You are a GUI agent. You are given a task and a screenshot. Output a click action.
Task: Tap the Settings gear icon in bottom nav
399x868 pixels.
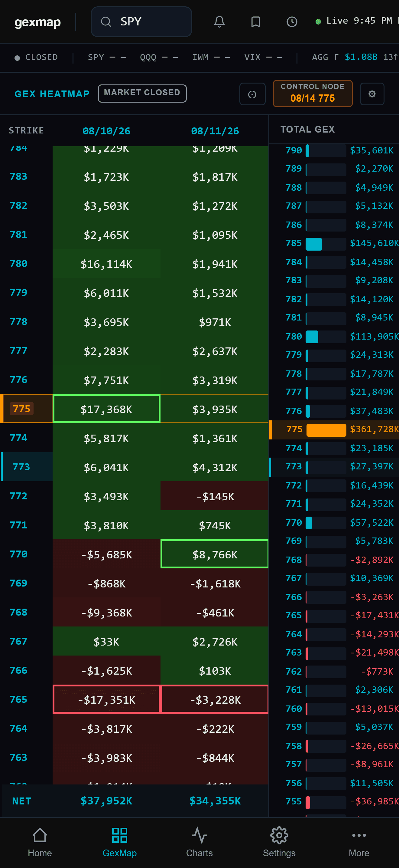point(279,836)
